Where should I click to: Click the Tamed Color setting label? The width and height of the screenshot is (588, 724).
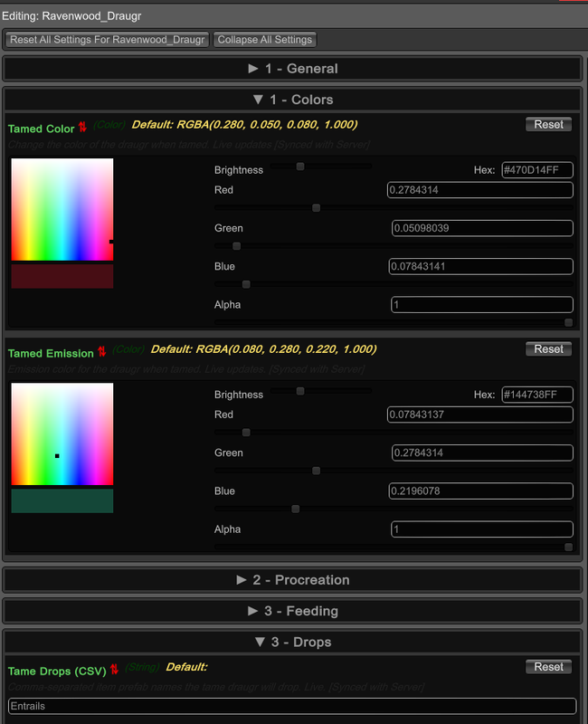click(41, 129)
